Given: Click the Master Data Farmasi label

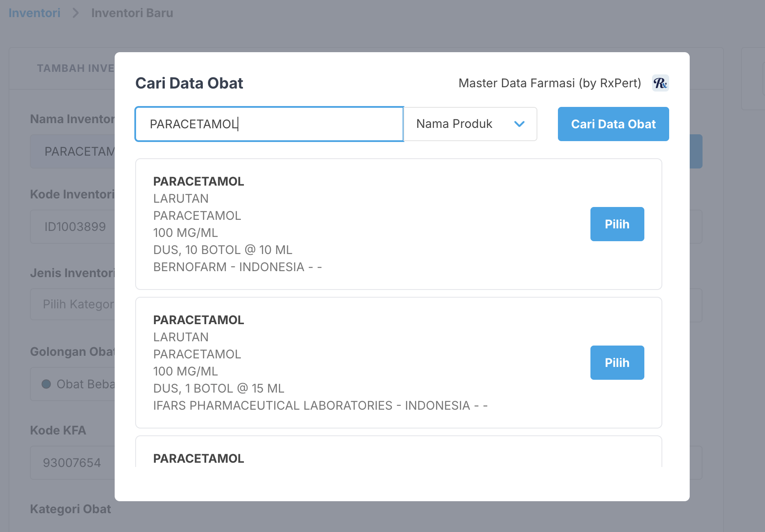Looking at the screenshot, I should tap(549, 83).
